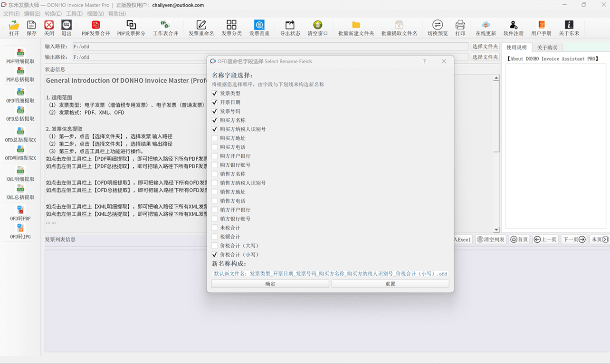
Task: Go to 首页 first page
Action: click(x=519, y=239)
